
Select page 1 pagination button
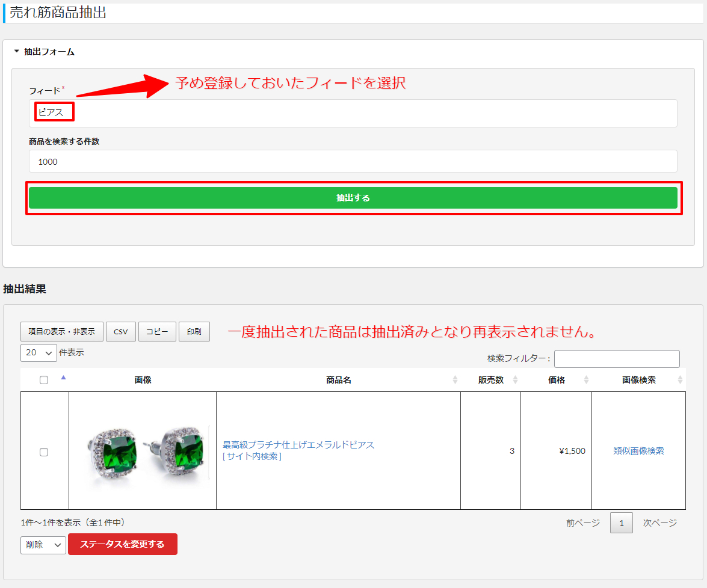(622, 522)
